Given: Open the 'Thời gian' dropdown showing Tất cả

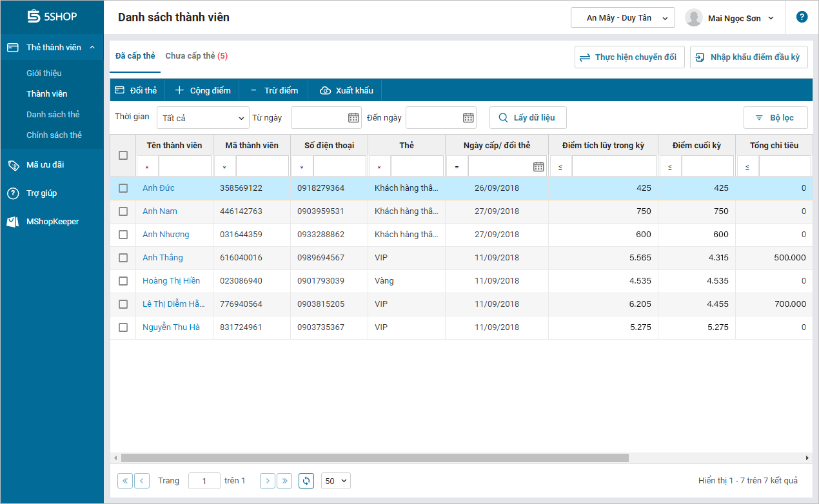Looking at the screenshot, I should (x=202, y=118).
